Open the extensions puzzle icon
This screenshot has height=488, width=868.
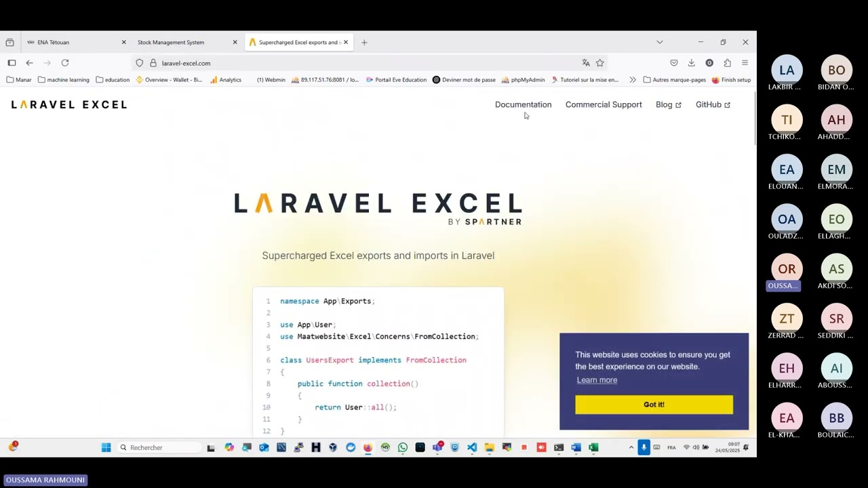click(727, 63)
